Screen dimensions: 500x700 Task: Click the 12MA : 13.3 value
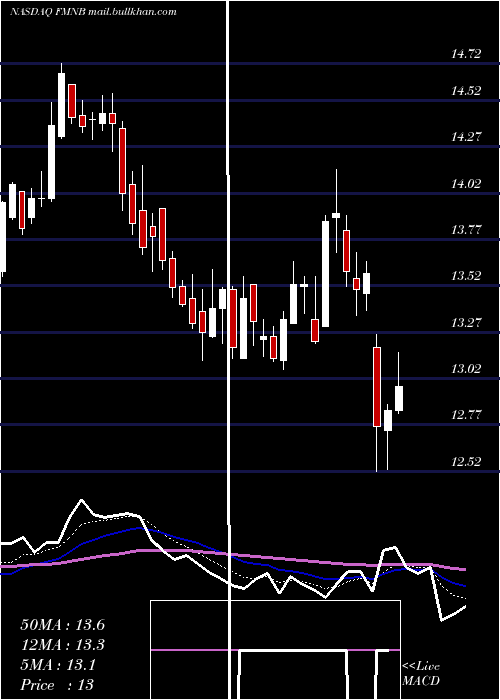(x=62, y=645)
